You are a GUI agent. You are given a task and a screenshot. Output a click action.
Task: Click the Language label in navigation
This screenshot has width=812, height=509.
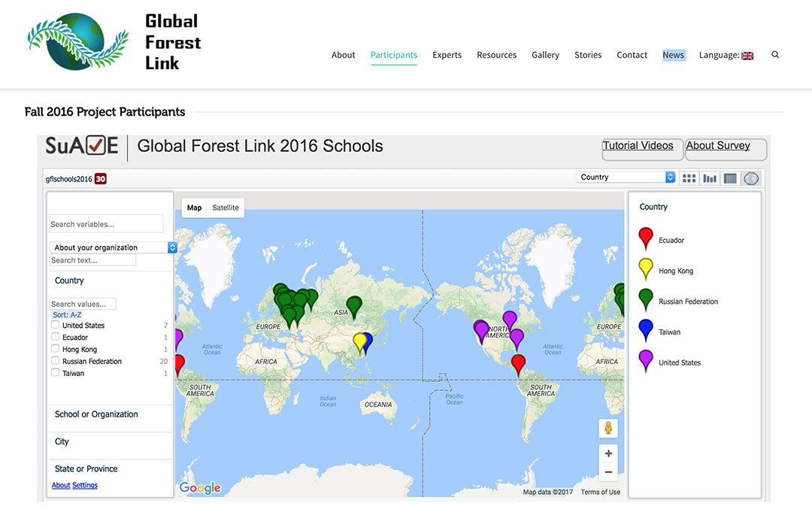coord(719,55)
